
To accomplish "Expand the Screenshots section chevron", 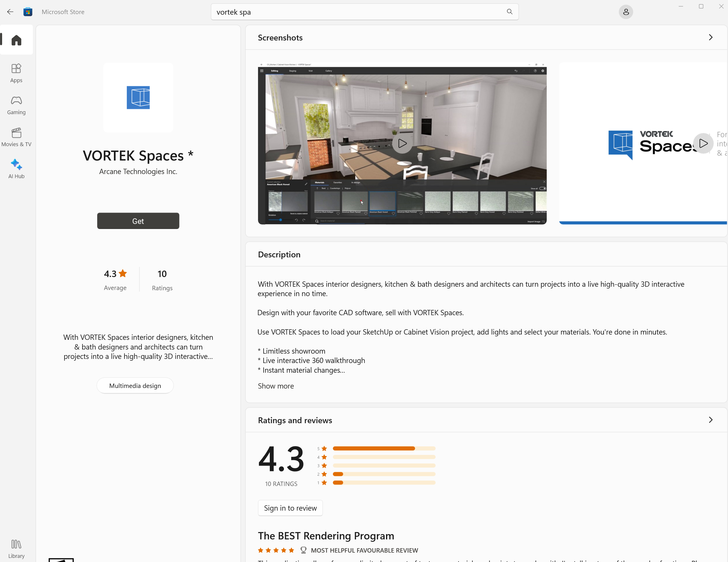I will tap(710, 37).
